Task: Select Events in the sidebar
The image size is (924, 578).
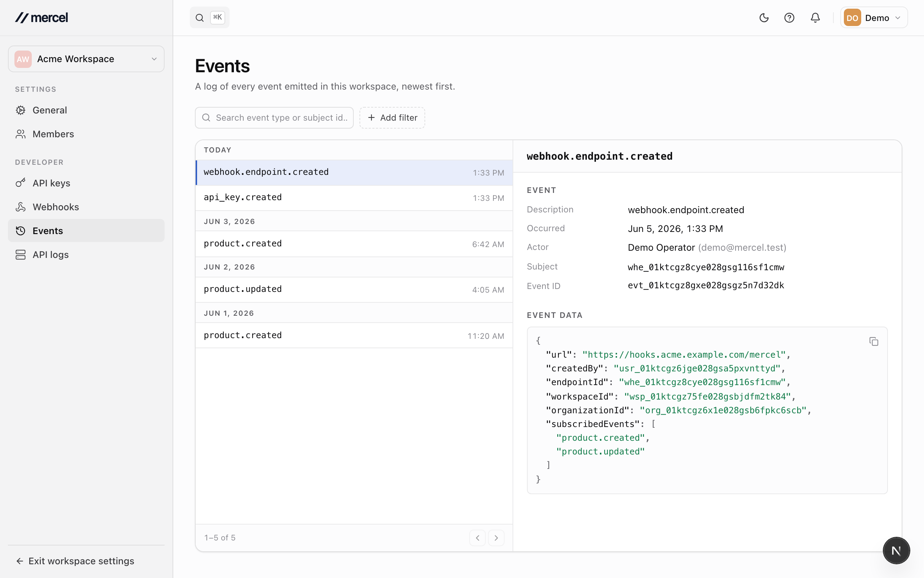Action: pos(86,230)
